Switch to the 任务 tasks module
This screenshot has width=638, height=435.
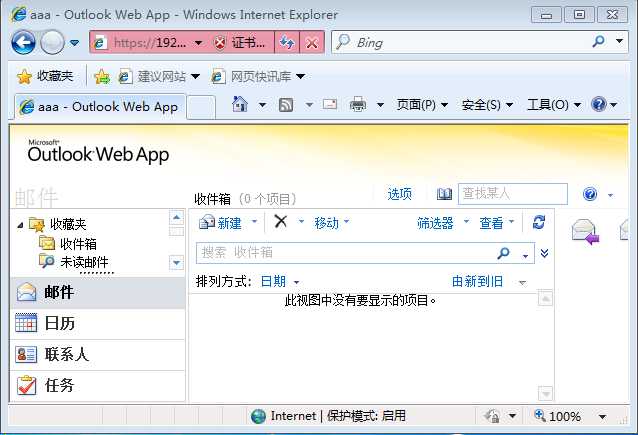click(98, 385)
